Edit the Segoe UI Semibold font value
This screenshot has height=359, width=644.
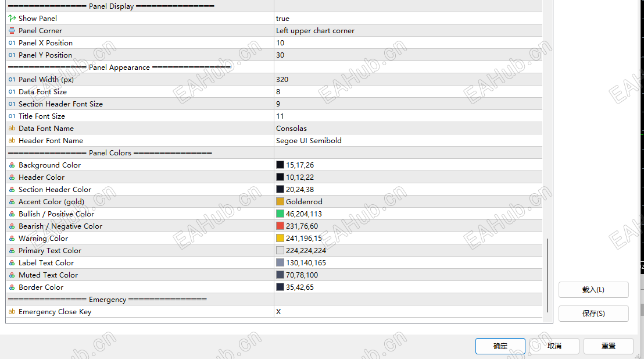408,141
